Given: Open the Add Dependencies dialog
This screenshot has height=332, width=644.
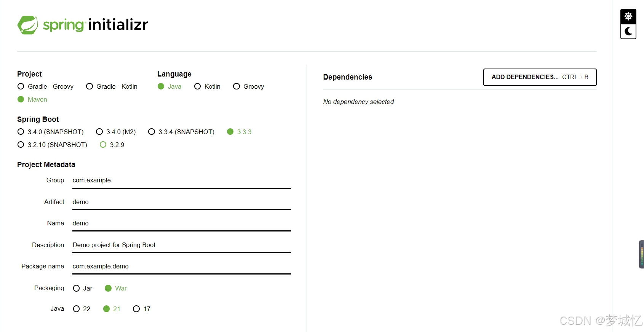Looking at the screenshot, I should tap(540, 77).
